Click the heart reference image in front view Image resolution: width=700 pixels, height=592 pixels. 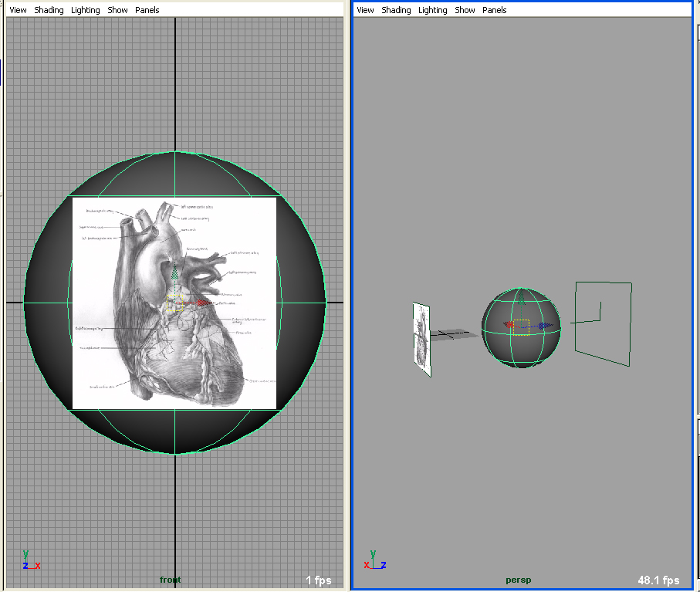[x=174, y=303]
